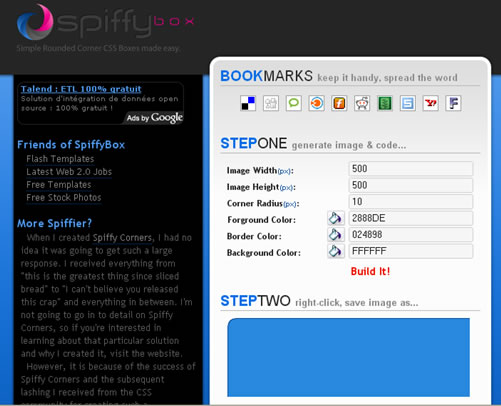Click the del.icio.us bookmark icon
This screenshot has height=406, width=501.
pos(248,103)
